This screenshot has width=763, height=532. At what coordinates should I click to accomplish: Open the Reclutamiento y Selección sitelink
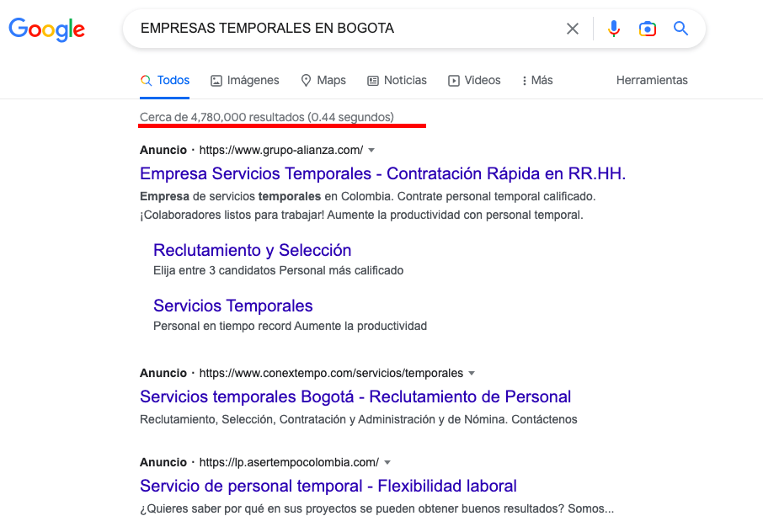[252, 250]
